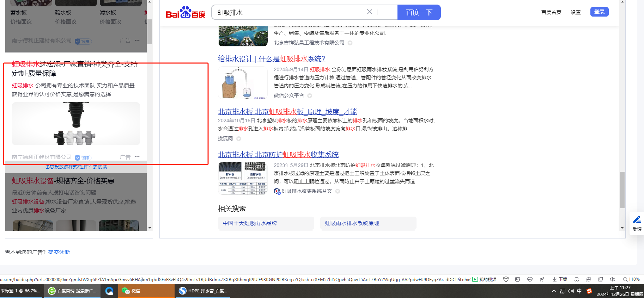Viewport: 644px width, 298px height.
Task: Click the 提交诊断 link
Action: [59, 252]
